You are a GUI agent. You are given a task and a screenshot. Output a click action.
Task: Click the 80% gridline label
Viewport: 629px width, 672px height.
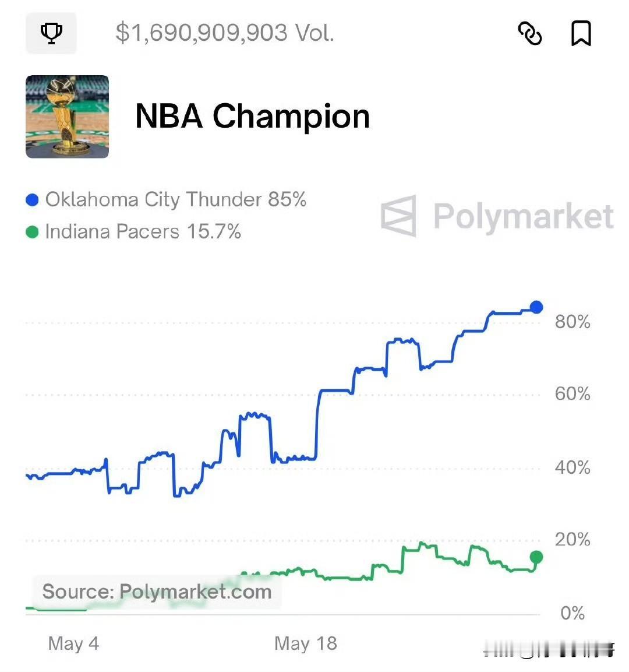click(573, 321)
